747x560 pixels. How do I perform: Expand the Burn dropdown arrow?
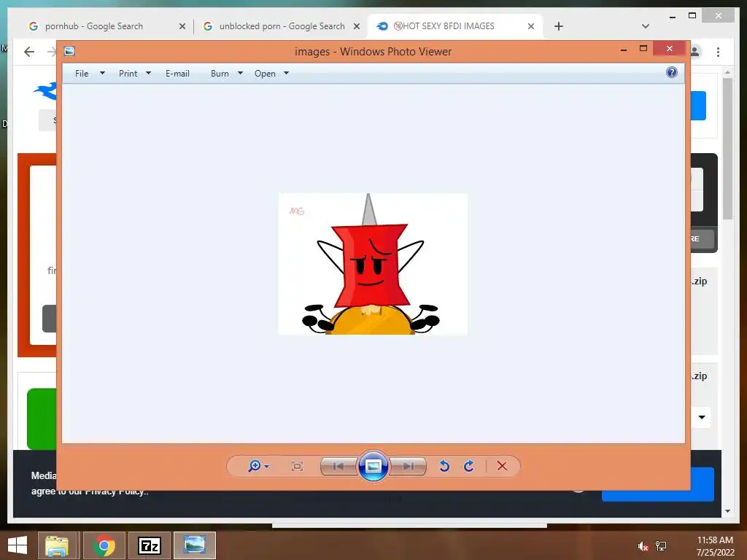pyautogui.click(x=240, y=73)
